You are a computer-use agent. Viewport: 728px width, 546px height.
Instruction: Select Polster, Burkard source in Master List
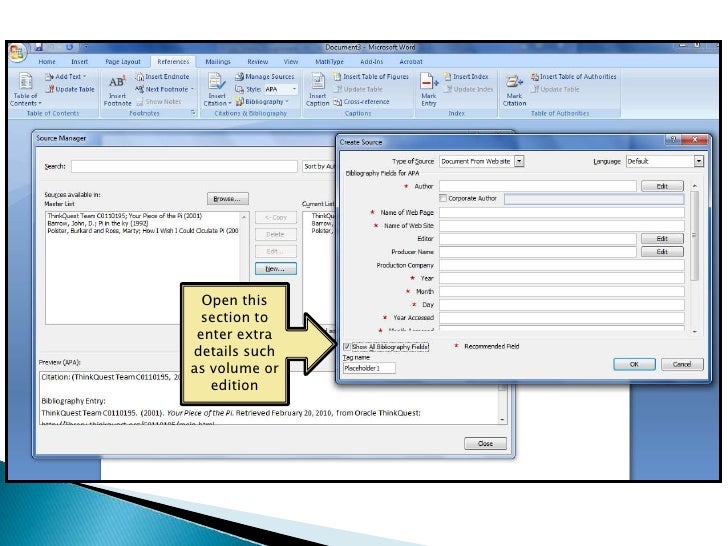click(x=143, y=231)
